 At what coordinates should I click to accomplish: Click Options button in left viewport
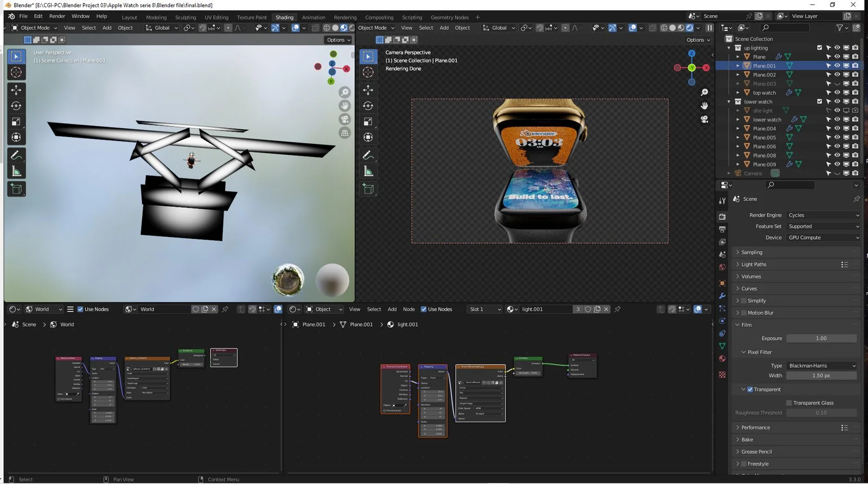pyautogui.click(x=339, y=40)
